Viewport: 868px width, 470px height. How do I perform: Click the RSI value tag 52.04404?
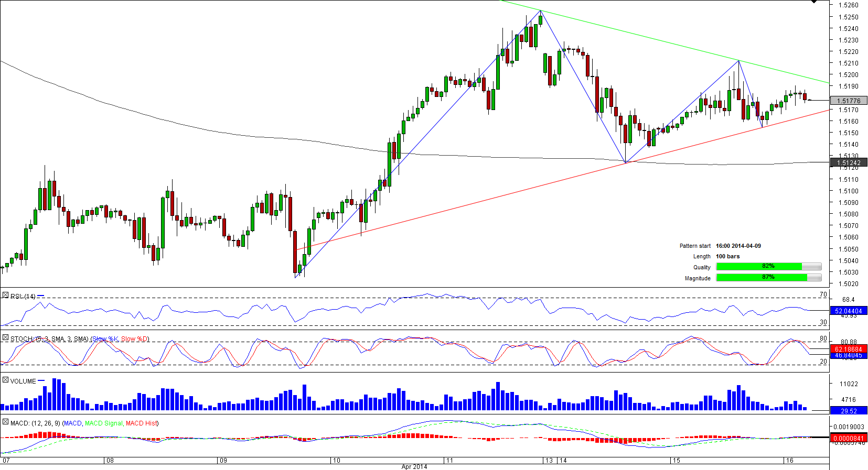point(848,311)
